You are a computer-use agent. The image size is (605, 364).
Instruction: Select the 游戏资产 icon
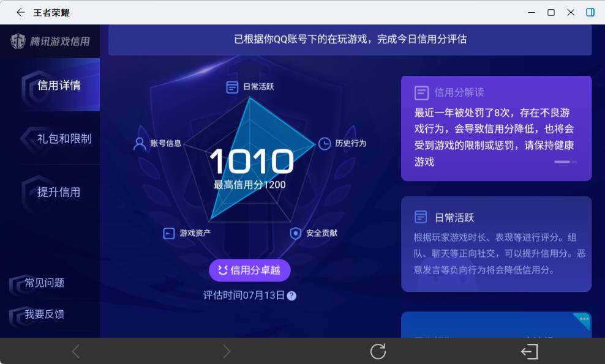click(169, 233)
